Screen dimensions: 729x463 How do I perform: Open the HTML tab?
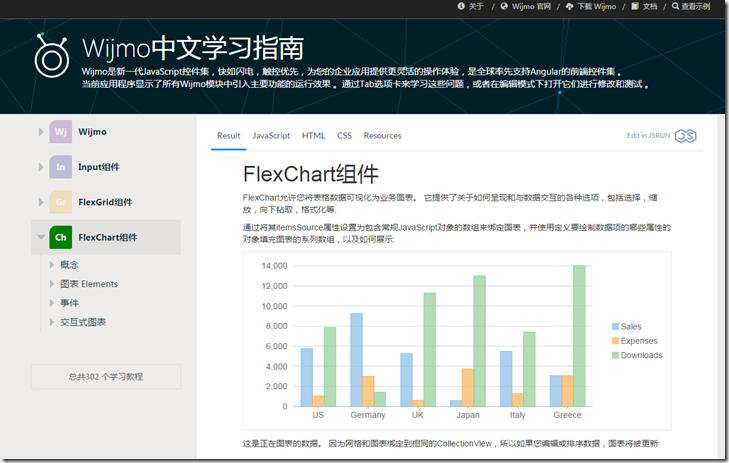pyautogui.click(x=313, y=136)
